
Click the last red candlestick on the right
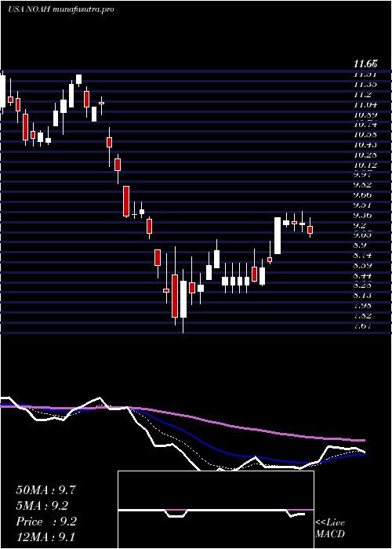(310, 230)
